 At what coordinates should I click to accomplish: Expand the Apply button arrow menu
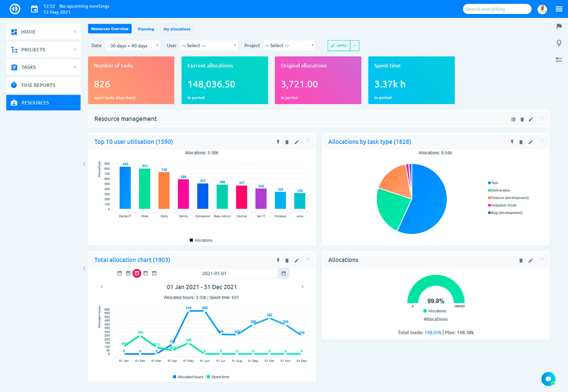(354, 46)
